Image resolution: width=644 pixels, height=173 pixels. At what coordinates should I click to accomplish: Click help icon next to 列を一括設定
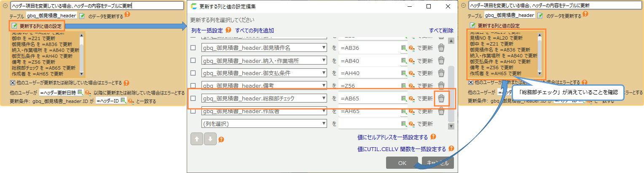tap(228, 30)
